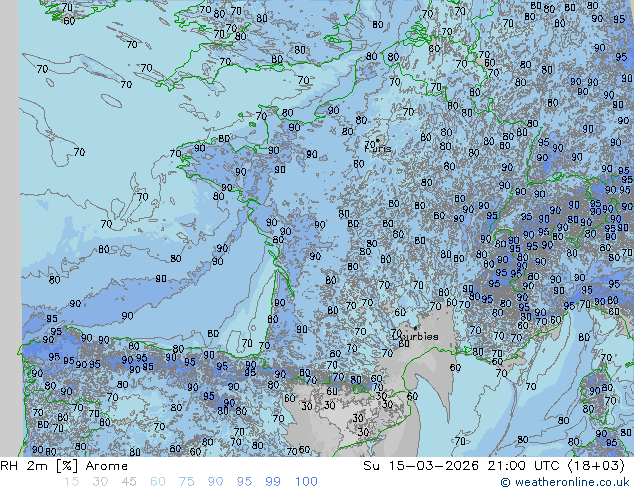The height and width of the screenshot is (490, 634).
Task: Click the weatheronline.co.uk copyright text
Action: [x=565, y=482]
